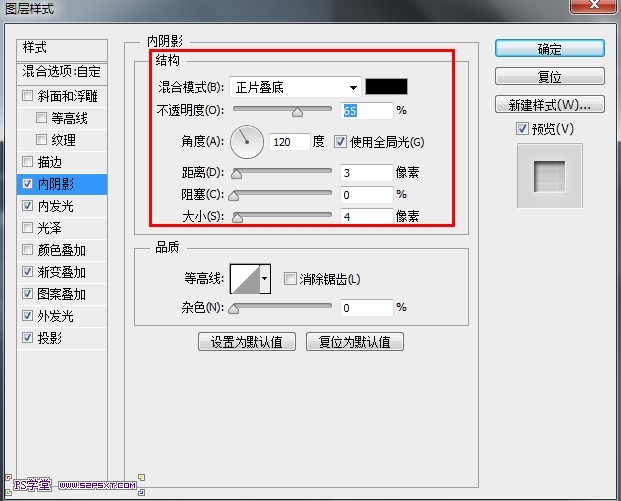Expand the 等高线 dropdown arrow
The image size is (621, 501).
coord(265,279)
